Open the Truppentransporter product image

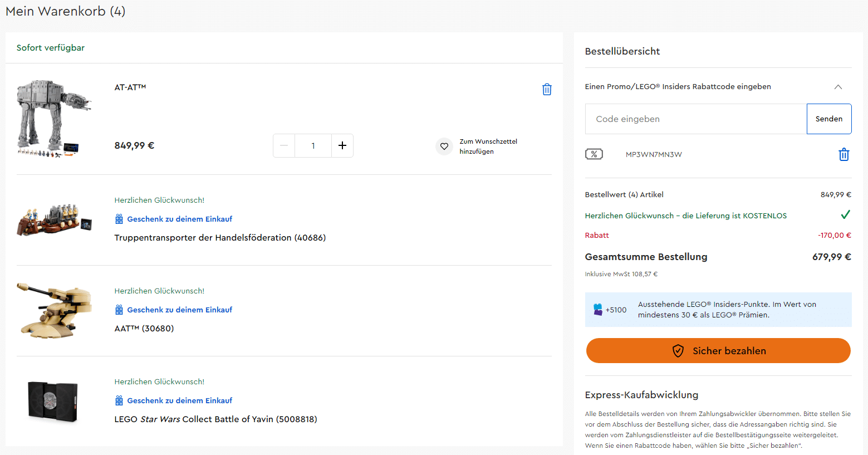[55, 219]
